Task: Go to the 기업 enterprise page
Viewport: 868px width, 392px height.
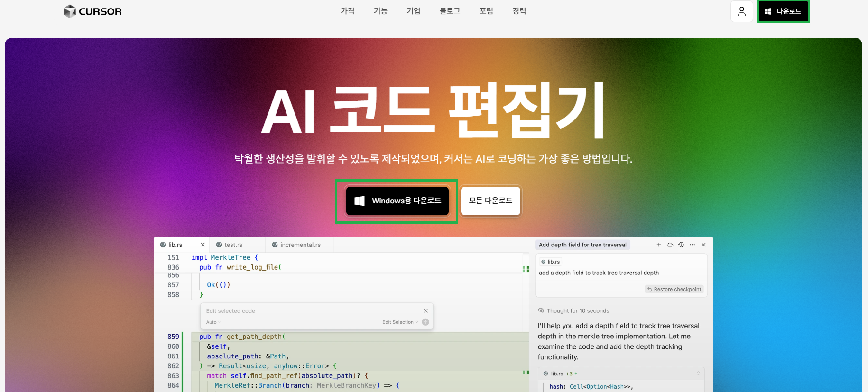Action: coord(414,11)
